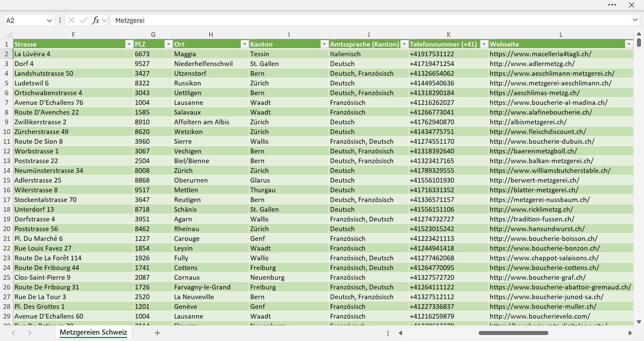Open the three-dot more options menu
The image size is (644, 341).
[612, 5]
